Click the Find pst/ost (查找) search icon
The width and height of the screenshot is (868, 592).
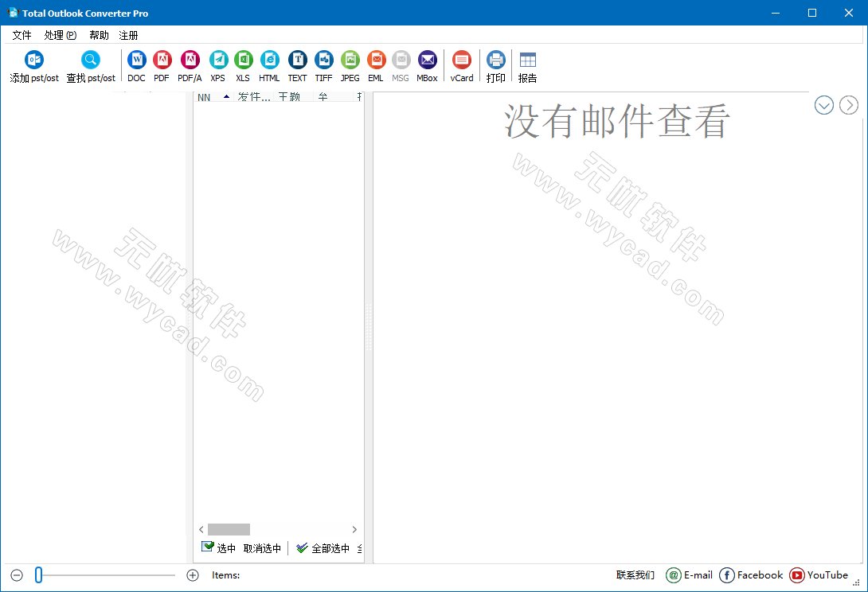[x=91, y=60]
